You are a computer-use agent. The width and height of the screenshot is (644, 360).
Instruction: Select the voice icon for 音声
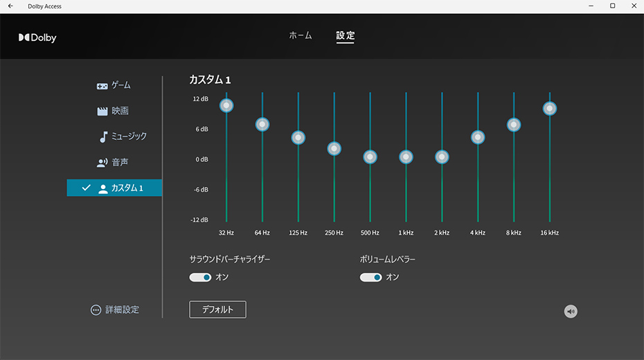point(102,163)
